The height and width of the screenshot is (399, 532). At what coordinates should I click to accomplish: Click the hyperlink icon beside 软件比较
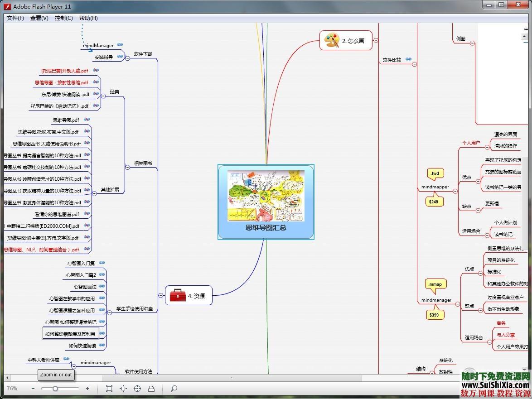pos(408,59)
